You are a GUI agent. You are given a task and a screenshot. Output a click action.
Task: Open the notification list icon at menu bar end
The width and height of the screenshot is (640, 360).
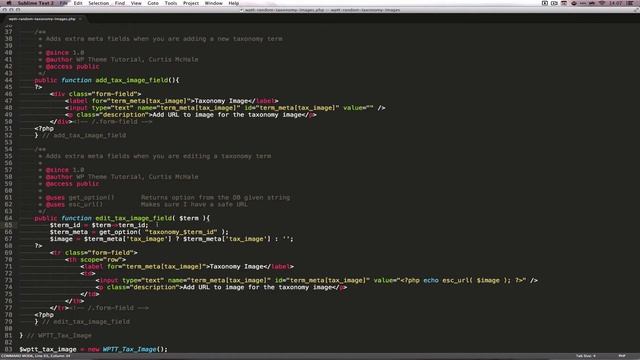tap(630, 3)
